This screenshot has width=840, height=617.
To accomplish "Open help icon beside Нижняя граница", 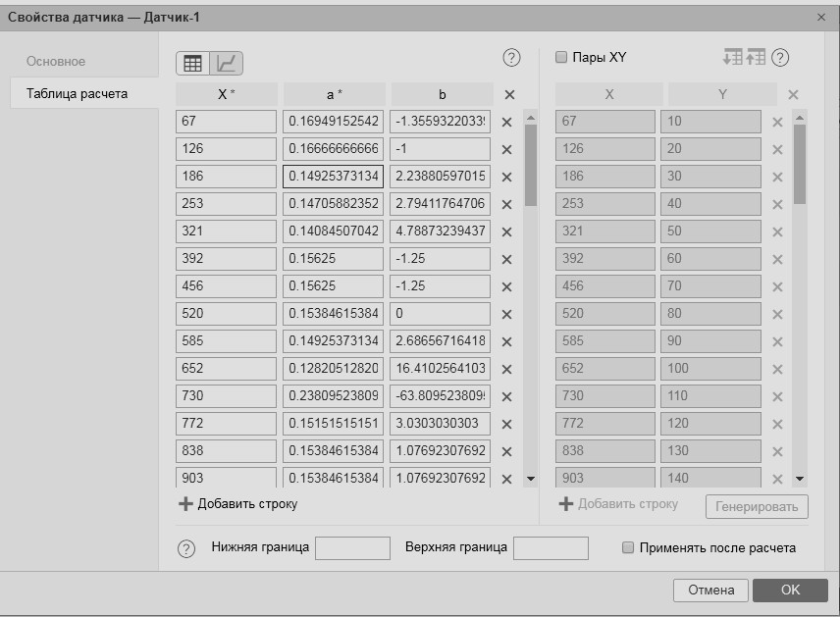I will [x=186, y=549].
